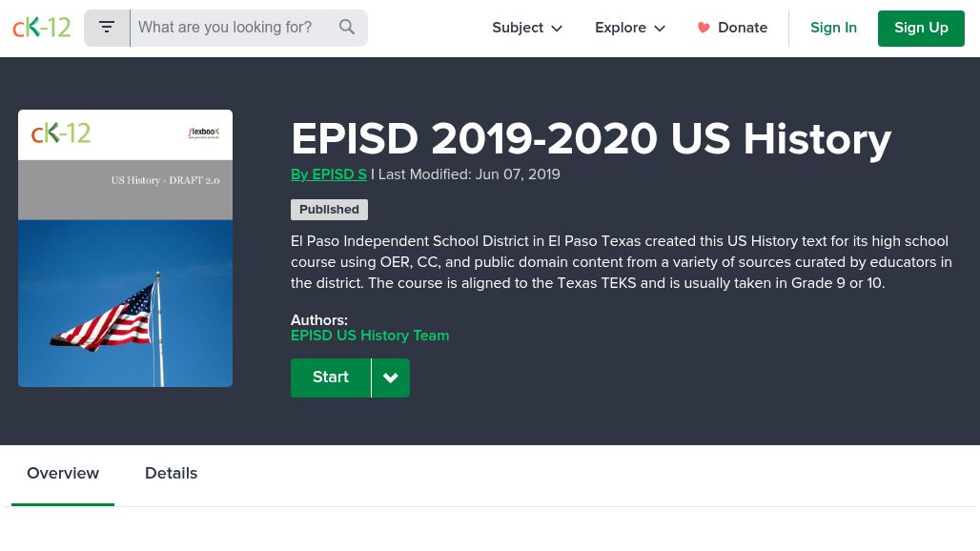Click the Sign In link
980x551 pixels.
point(834,28)
